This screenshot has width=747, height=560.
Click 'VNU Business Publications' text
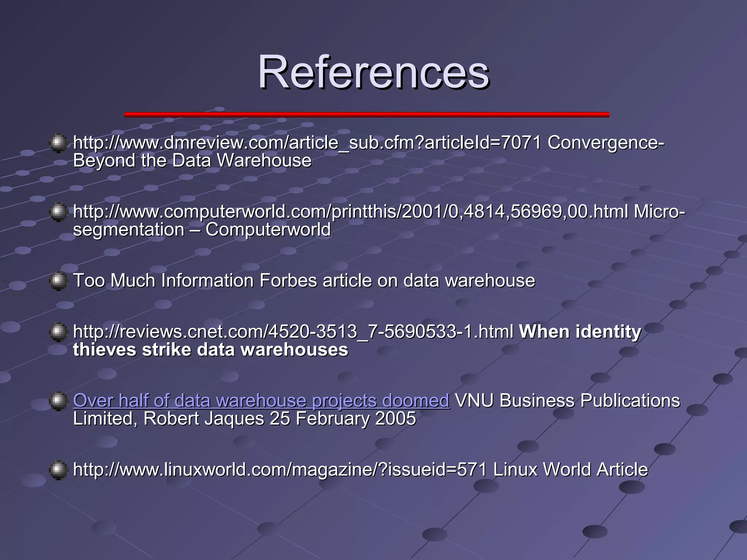click(568, 400)
